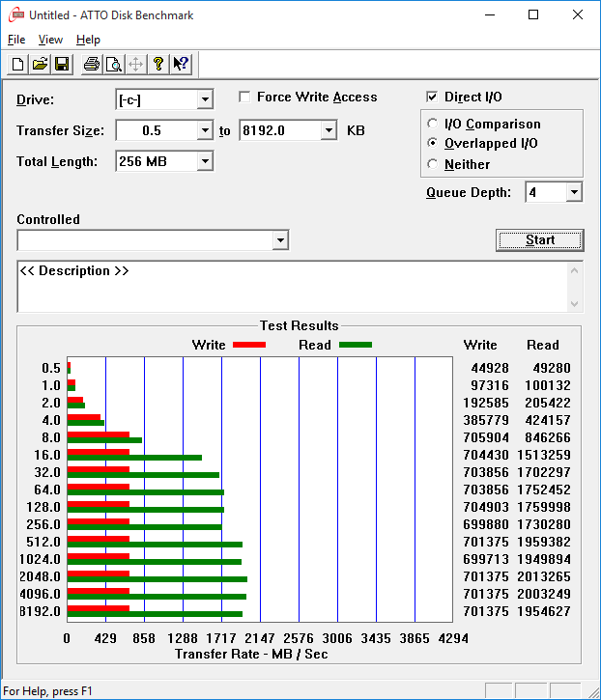Click the 1024.0 transfer size row label
The image size is (601, 700).
coord(40,559)
